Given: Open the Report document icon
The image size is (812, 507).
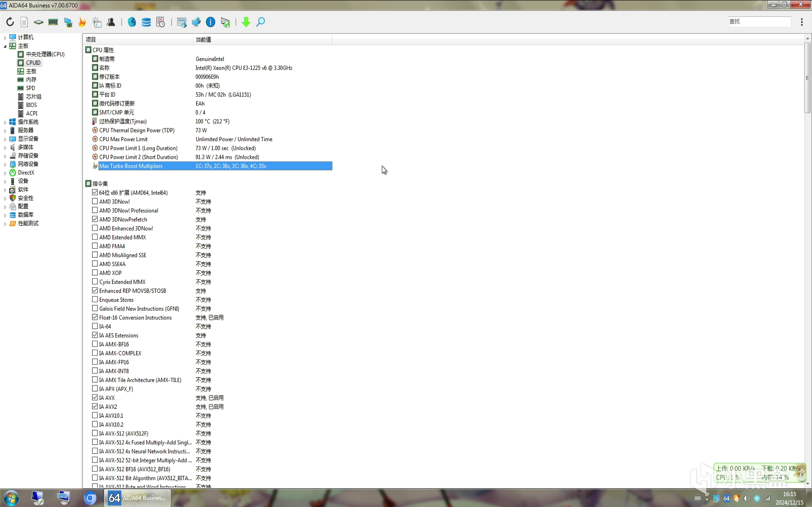Looking at the screenshot, I should click(x=24, y=22).
